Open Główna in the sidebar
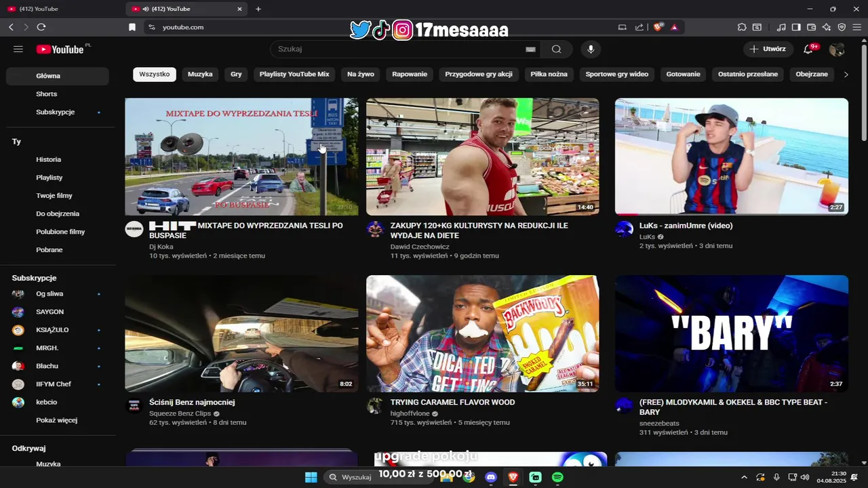868x488 pixels. (x=57, y=76)
